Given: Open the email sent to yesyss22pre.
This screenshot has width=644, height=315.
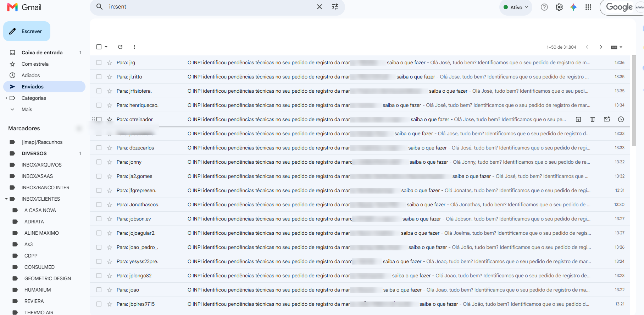Looking at the screenshot, I should 360,261.
